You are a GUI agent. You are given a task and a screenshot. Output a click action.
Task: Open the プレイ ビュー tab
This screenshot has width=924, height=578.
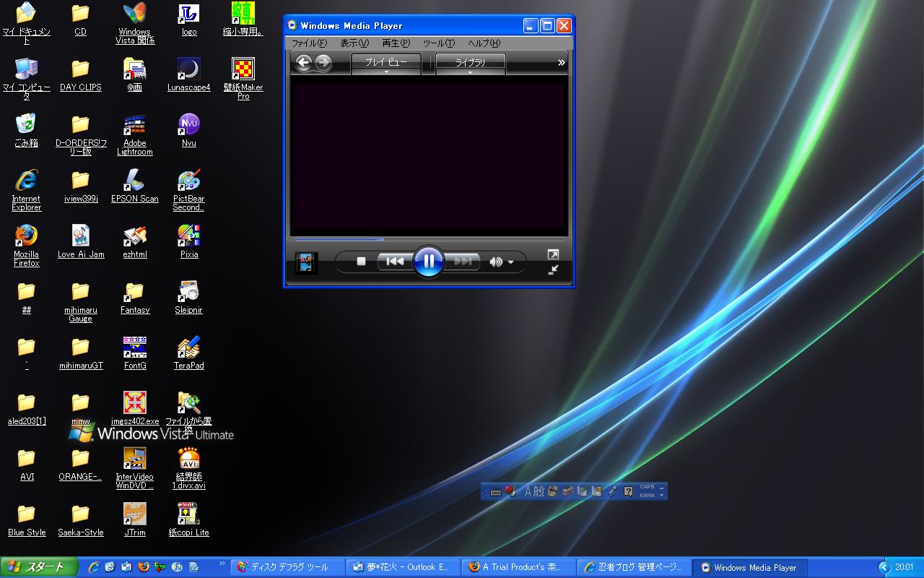coord(386,62)
